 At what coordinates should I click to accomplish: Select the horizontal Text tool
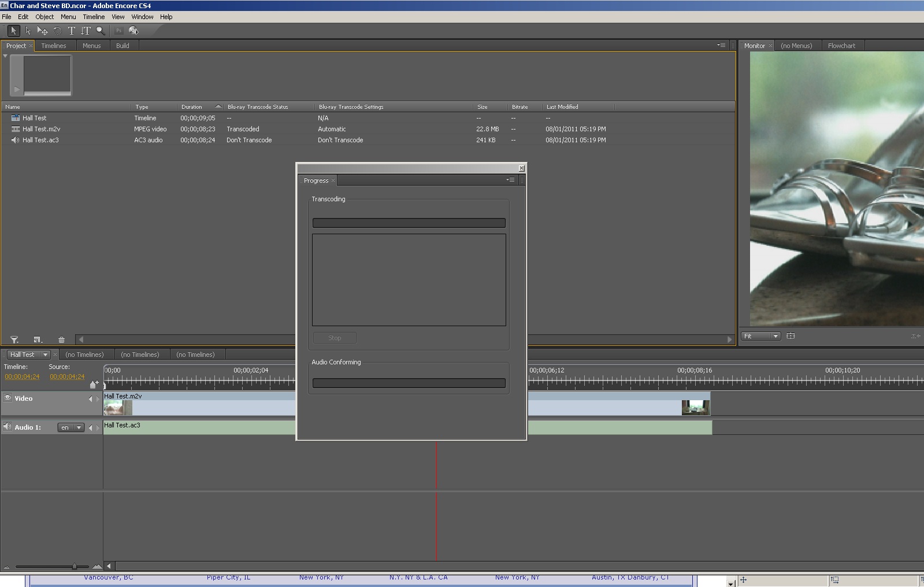pyautogui.click(x=72, y=31)
